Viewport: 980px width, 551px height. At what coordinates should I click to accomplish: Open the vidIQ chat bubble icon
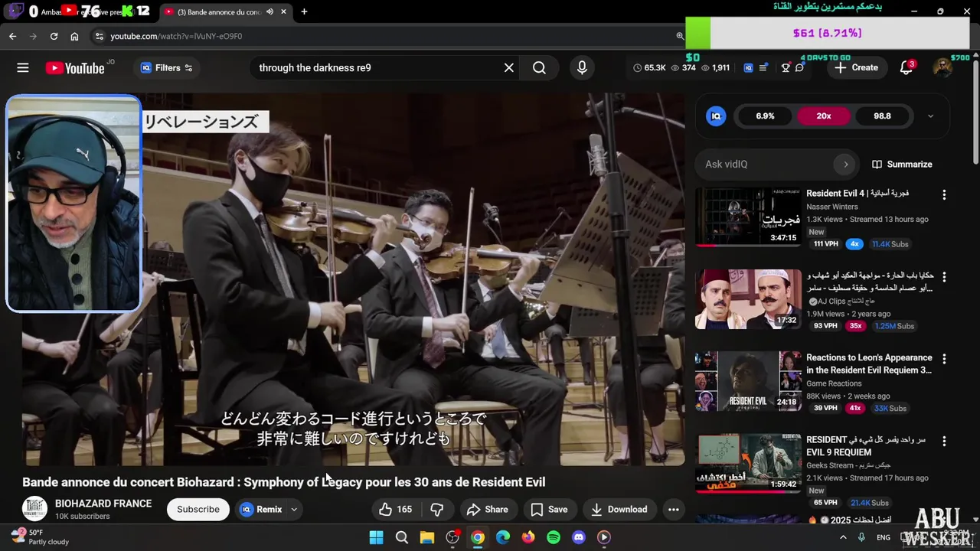coord(800,68)
